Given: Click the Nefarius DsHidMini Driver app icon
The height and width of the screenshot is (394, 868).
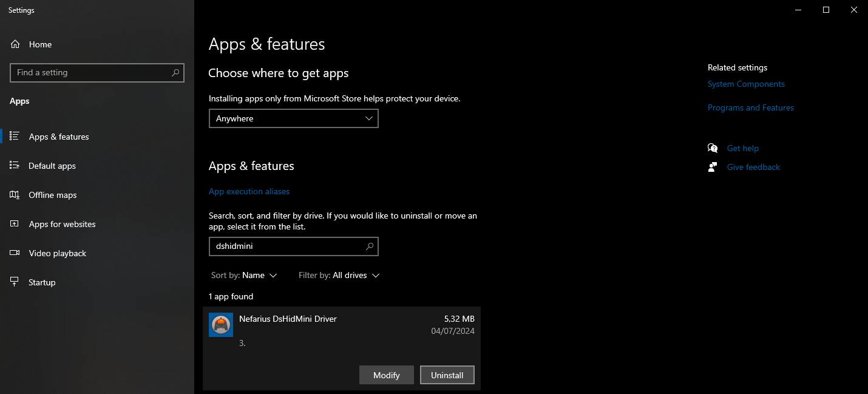Looking at the screenshot, I should click(x=221, y=325).
